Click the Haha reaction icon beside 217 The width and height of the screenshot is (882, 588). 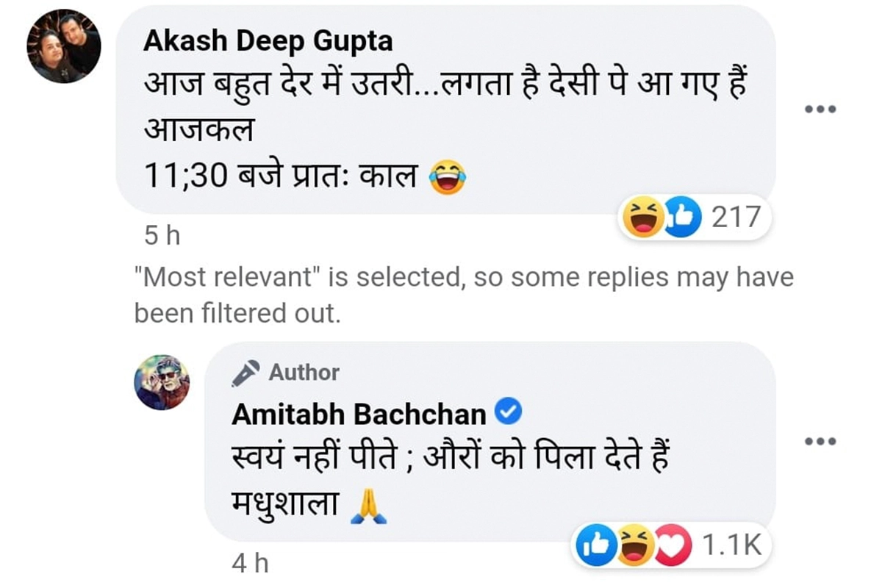coord(642,218)
